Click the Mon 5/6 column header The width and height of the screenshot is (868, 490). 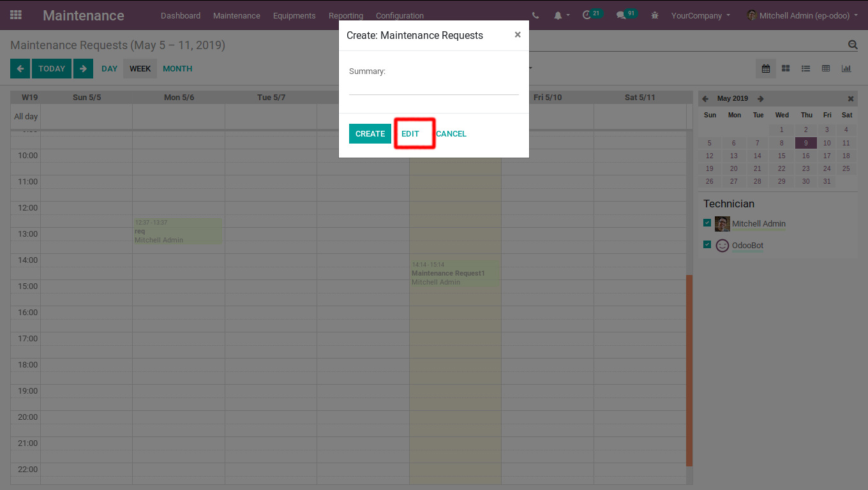click(x=179, y=97)
